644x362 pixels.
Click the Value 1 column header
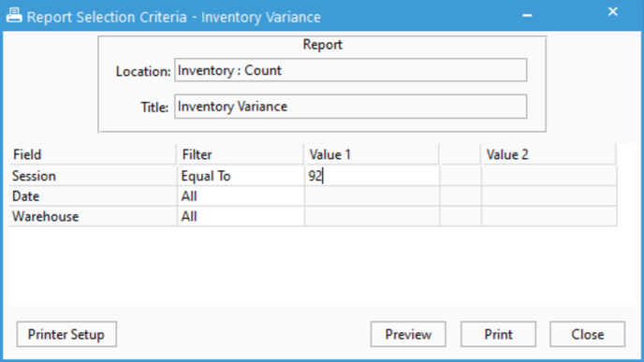[x=373, y=154]
